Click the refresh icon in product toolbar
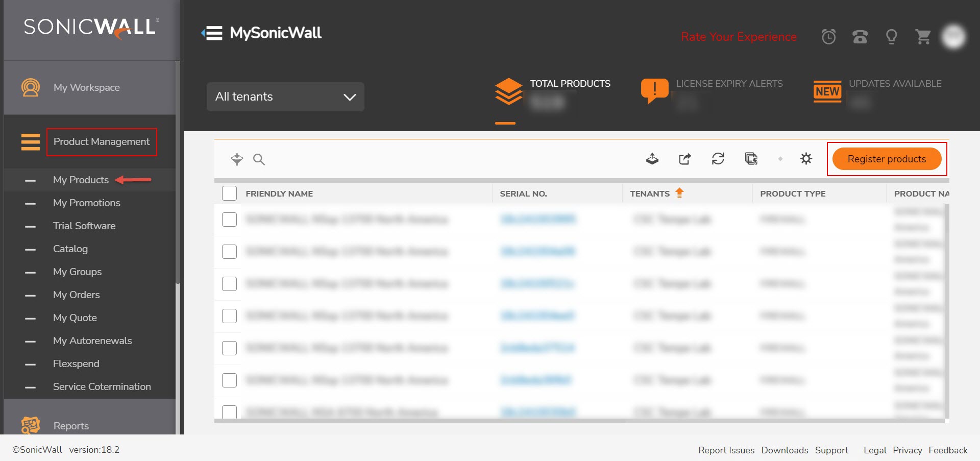The width and height of the screenshot is (980, 461). coord(718,159)
